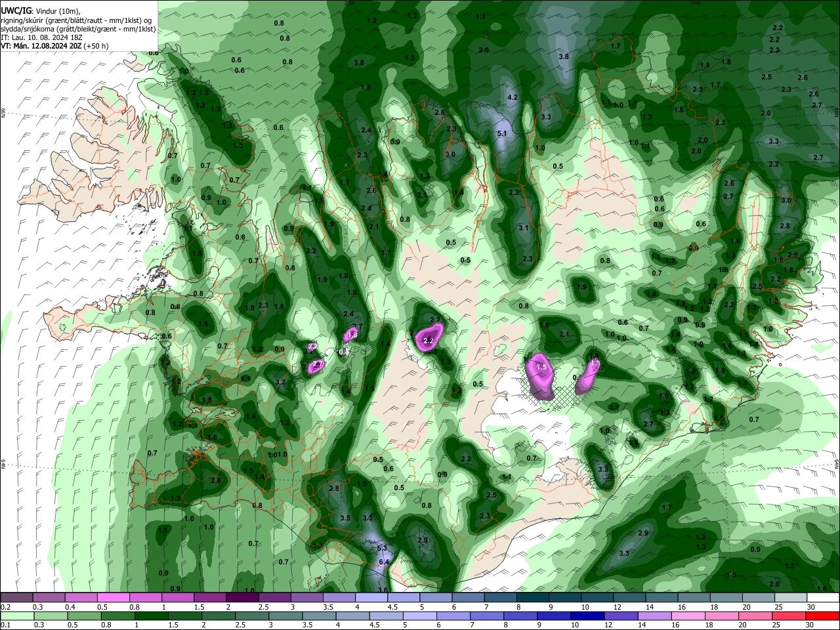This screenshot has width=840, height=630.
Task: Click the 64N latitude label at right edge
Action: point(837,463)
